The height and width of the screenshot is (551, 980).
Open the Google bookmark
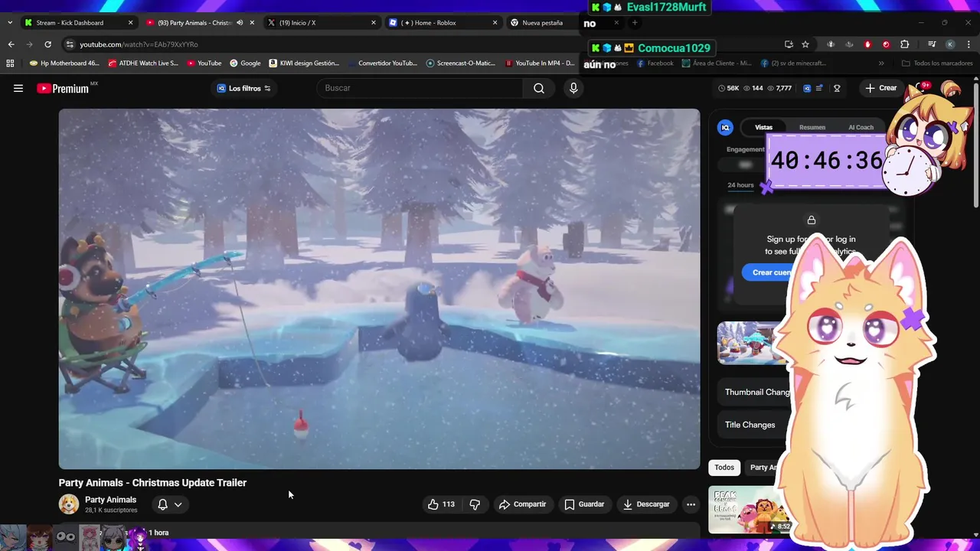(x=245, y=64)
